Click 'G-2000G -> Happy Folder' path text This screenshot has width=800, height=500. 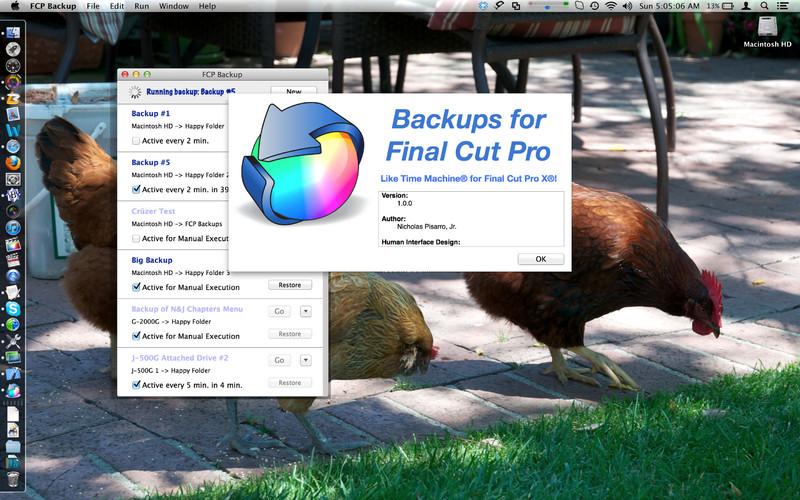pos(171,321)
